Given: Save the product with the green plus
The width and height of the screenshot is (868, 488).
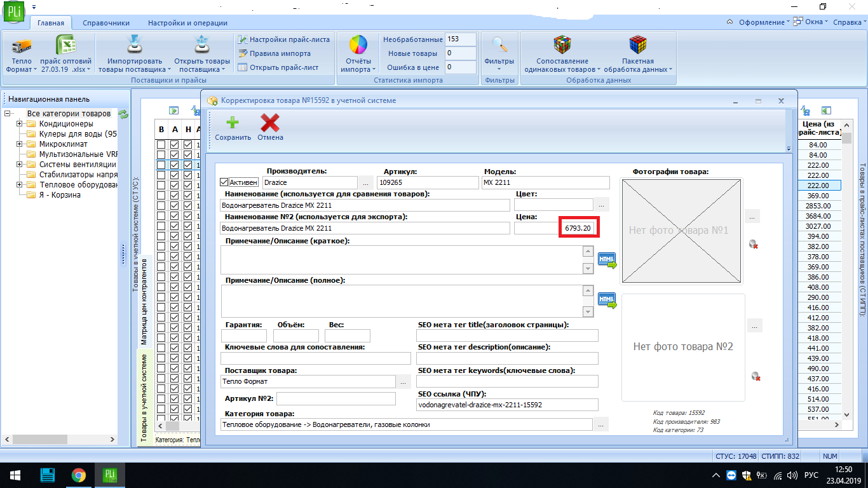Looking at the screenshot, I should (x=233, y=128).
